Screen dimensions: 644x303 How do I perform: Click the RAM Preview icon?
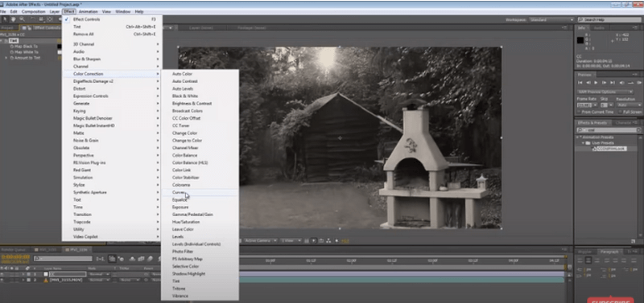[639, 83]
